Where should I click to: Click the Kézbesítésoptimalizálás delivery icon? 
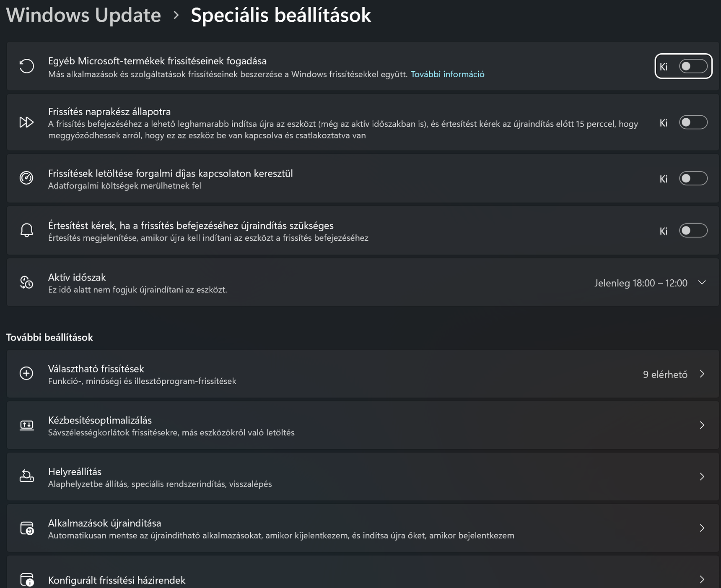coord(26,425)
